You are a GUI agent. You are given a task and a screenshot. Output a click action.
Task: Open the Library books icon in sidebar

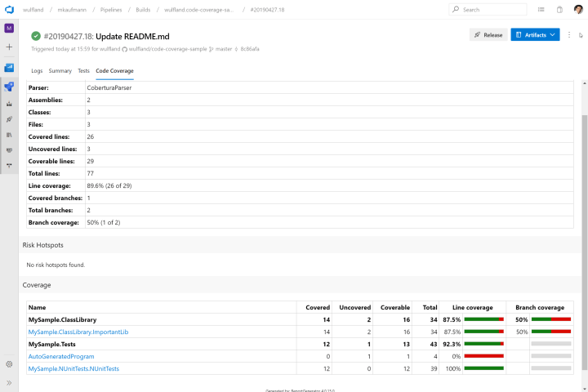point(9,135)
